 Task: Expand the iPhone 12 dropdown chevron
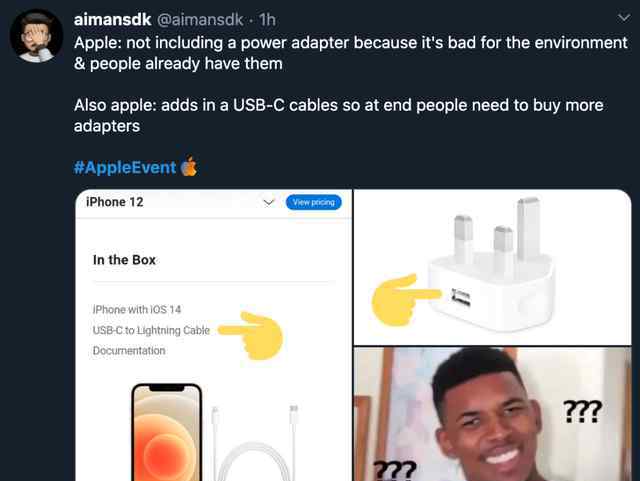click(x=268, y=203)
